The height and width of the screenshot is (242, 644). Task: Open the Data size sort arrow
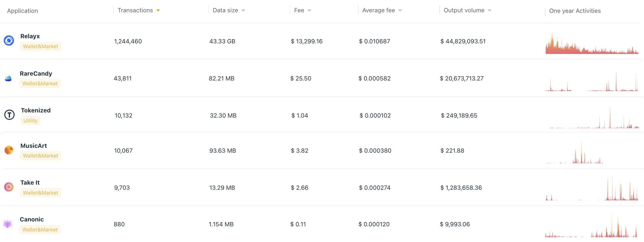[x=243, y=11]
